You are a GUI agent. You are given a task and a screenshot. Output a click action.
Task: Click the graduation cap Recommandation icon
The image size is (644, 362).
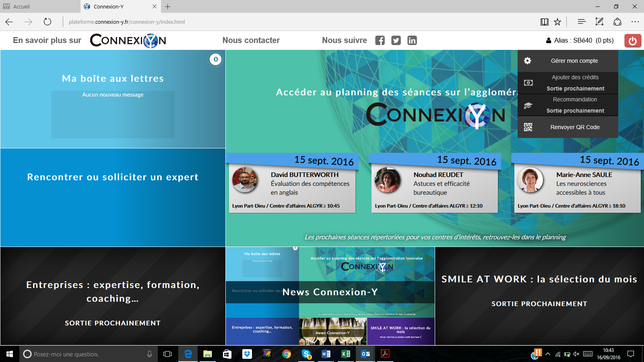pos(528,105)
